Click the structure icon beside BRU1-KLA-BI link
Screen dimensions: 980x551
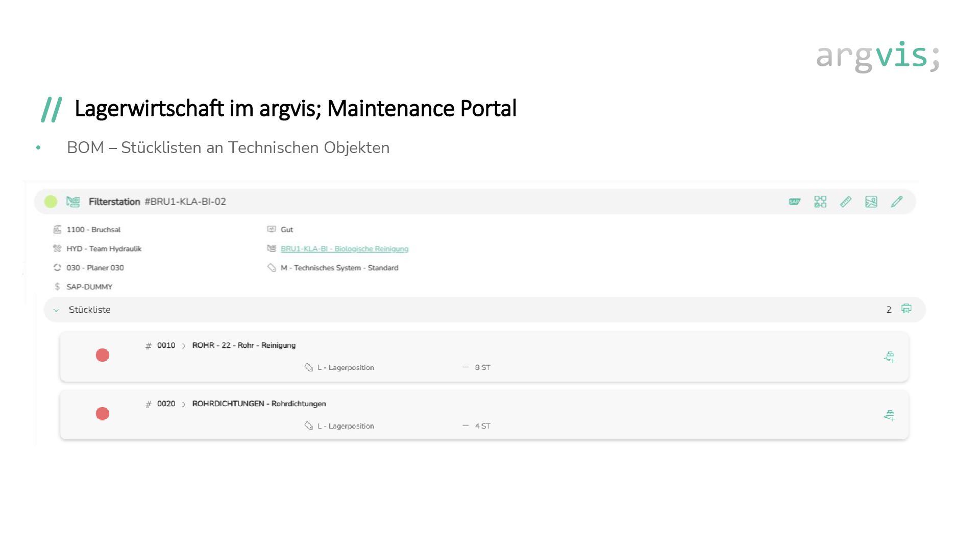click(x=272, y=248)
